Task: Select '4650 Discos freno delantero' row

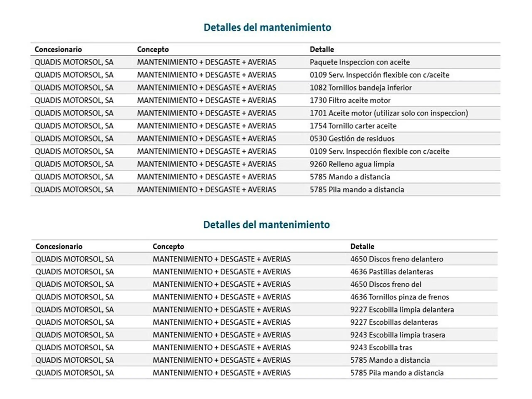Action: (264, 259)
